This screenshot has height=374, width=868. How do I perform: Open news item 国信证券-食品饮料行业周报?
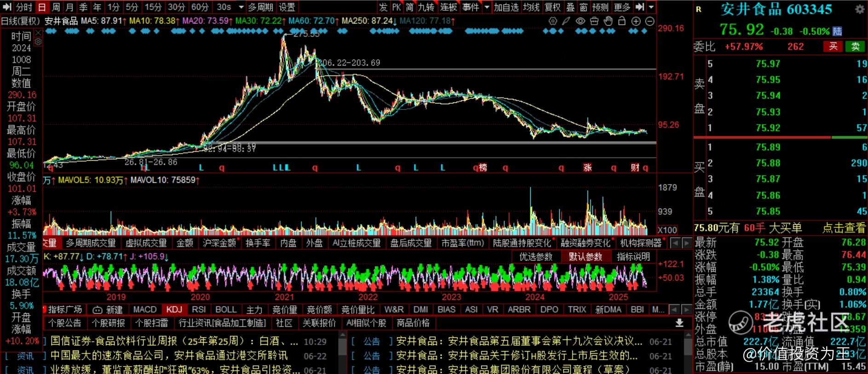[x=174, y=341]
